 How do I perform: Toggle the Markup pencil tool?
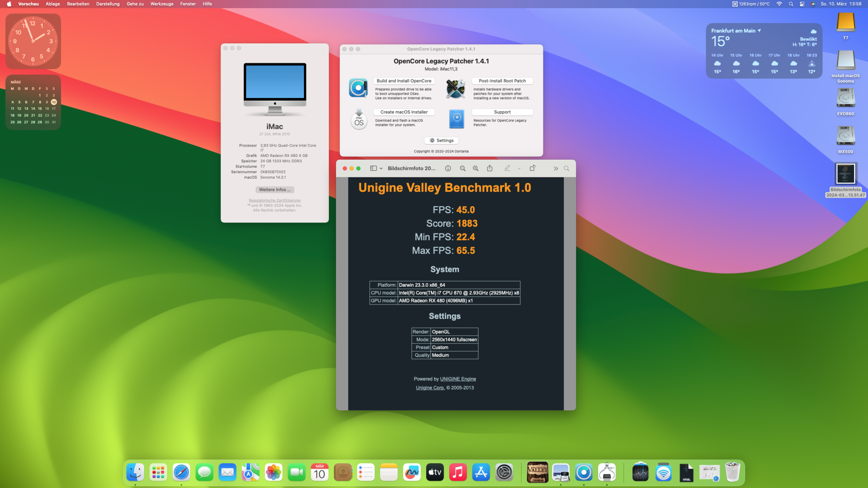click(x=507, y=168)
